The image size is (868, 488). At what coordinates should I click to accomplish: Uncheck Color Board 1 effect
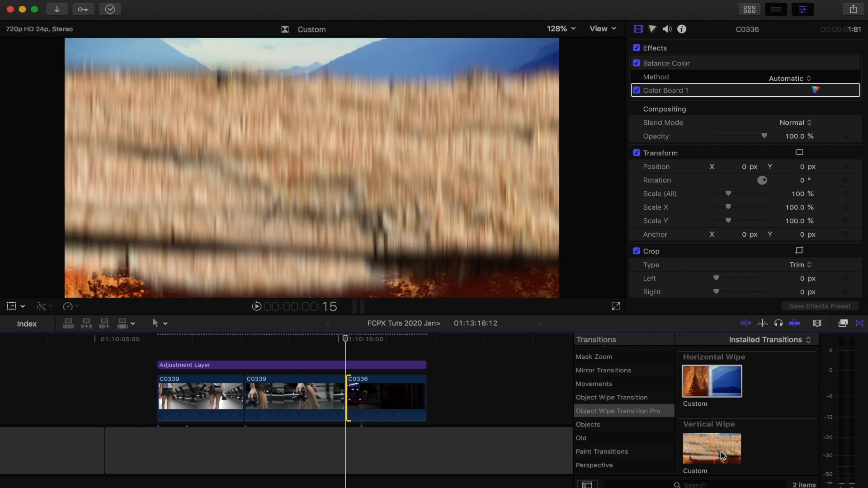pos(637,90)
